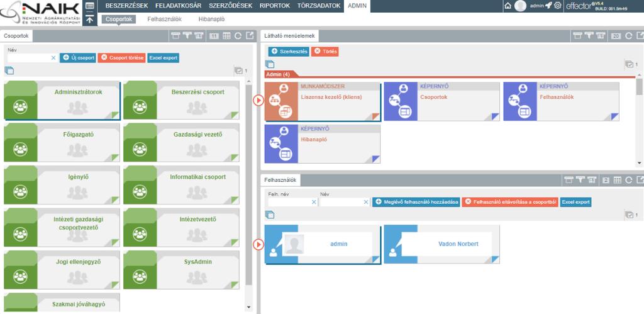Click the Törlés button
Viewport: 644px width, 314px height.
point(325,52)
